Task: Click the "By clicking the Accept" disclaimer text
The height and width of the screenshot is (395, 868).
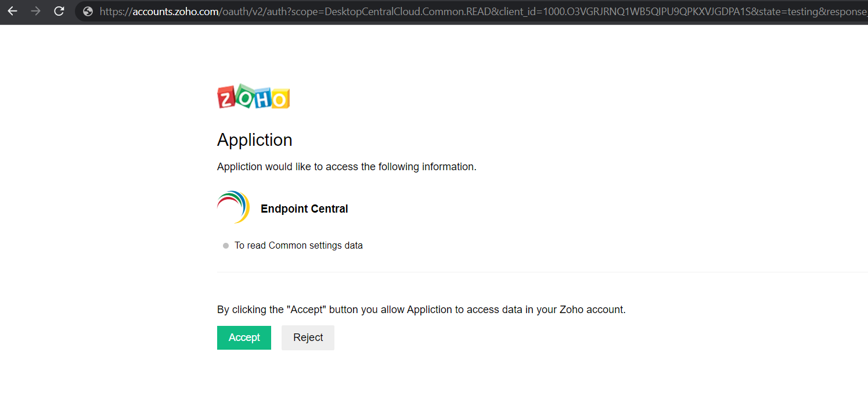Action: [x=421, y=310]
